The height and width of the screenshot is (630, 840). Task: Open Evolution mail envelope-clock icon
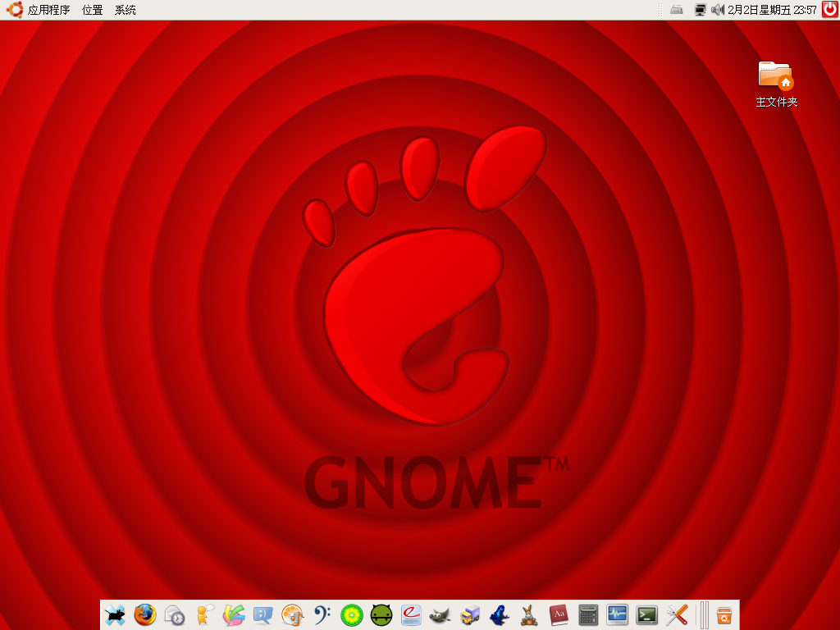174,615
